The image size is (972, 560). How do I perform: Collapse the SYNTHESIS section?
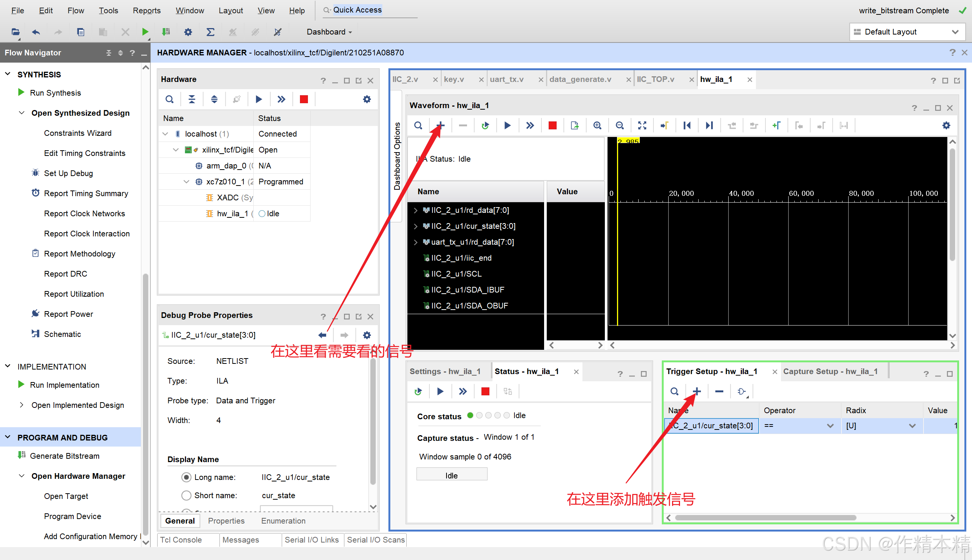[x=8, y=74]
